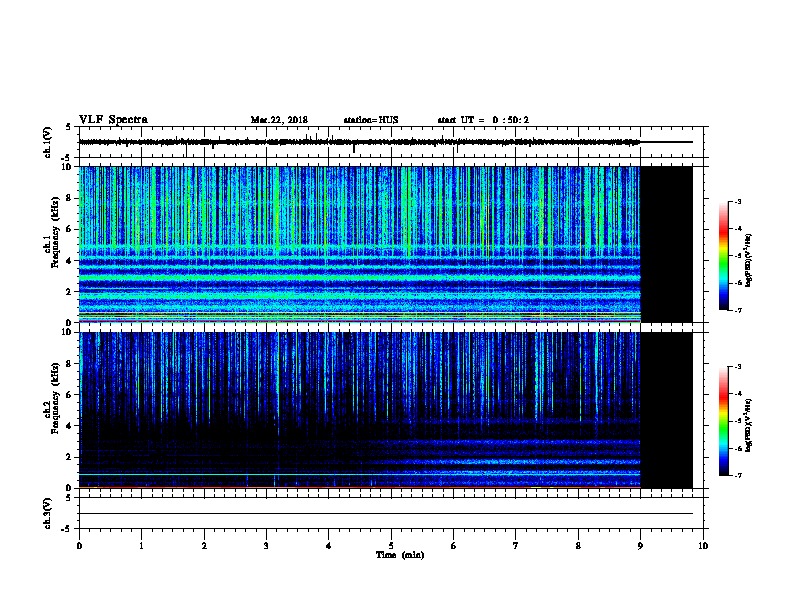Click the ch.3(V) axis label
Viewport: 792px width, 612px height.
tap(47, 513)
